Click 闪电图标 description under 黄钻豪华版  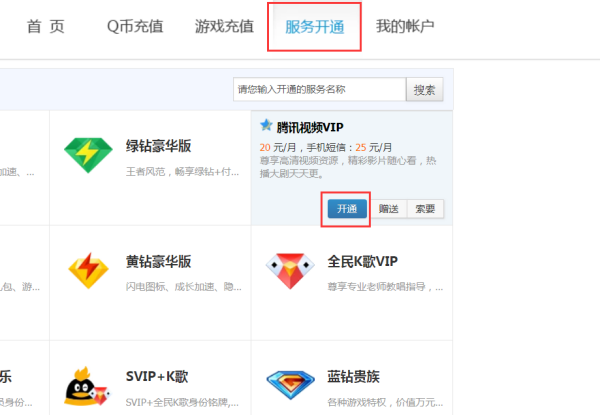click(x=184, y=286)
